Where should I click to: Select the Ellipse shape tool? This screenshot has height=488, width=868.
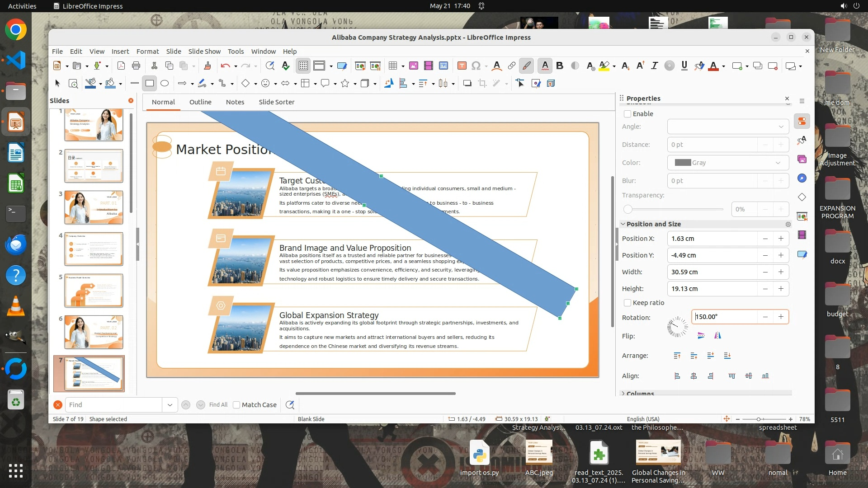pos(165,83)
